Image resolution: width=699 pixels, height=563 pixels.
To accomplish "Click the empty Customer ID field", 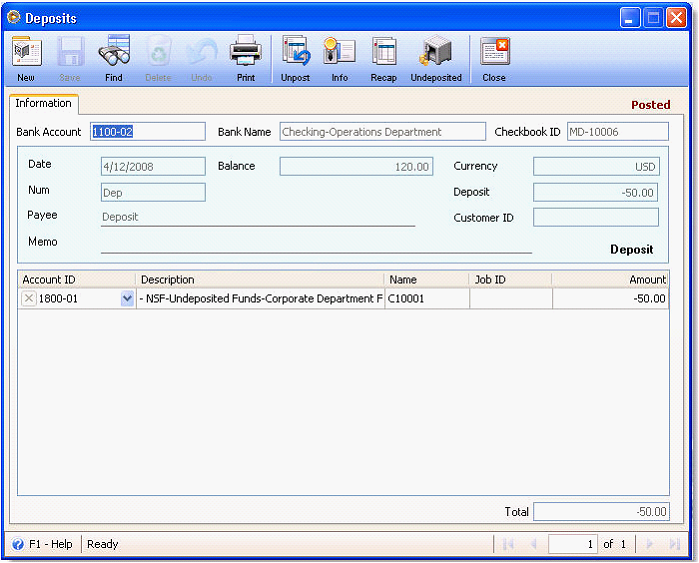I will 596,218.
